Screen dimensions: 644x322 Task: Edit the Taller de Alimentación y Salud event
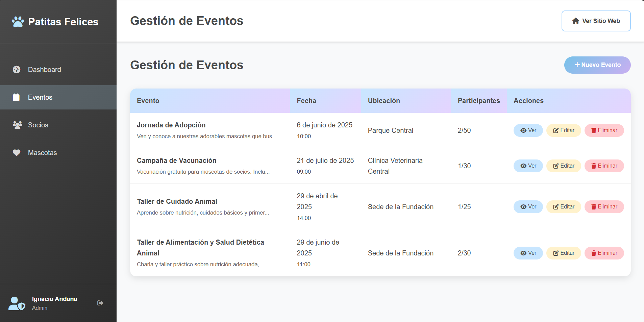pyautogui.click(x=563, y=253)
